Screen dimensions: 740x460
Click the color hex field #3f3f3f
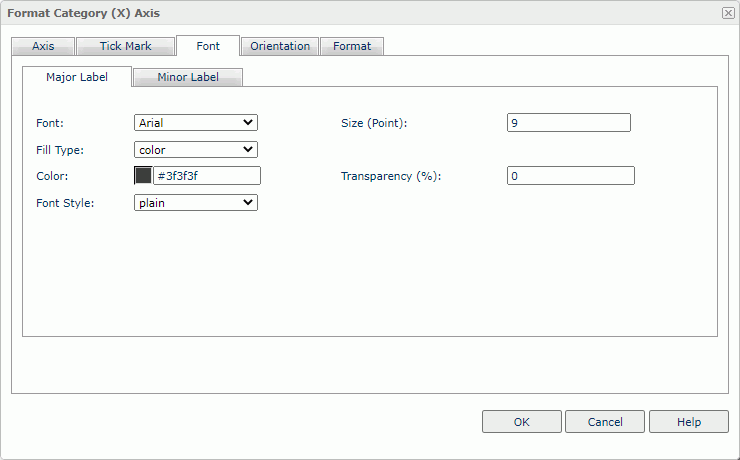pyautogui.click(x=206, y=176)
